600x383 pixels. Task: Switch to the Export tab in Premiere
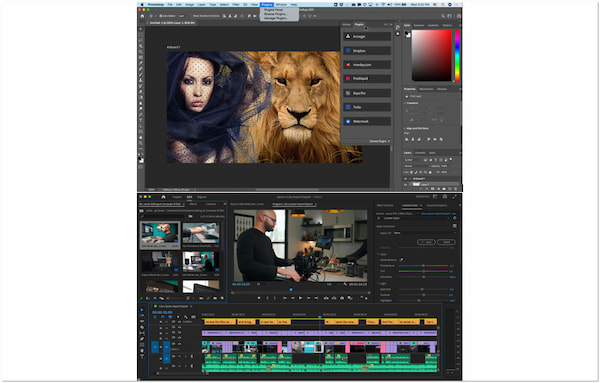pos(202,197)
